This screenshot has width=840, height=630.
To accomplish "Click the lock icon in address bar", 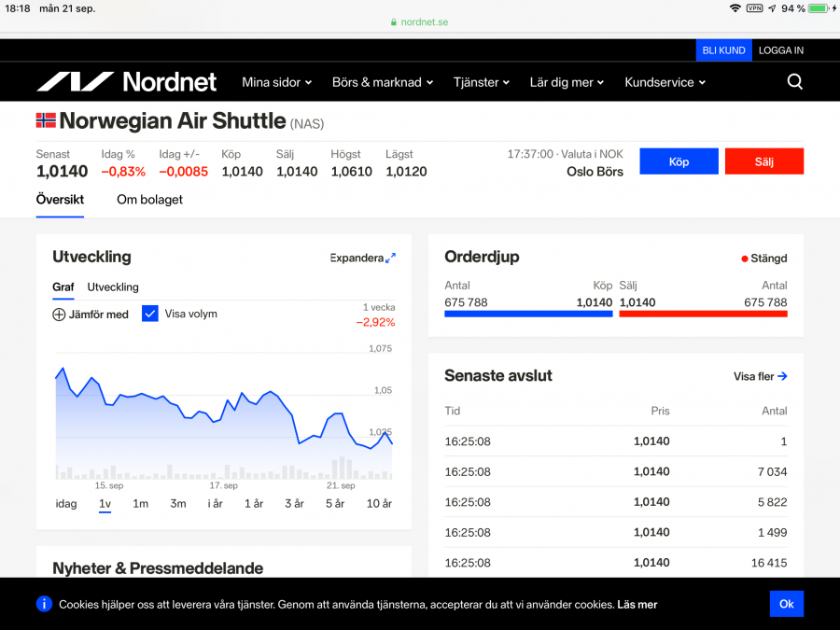I will [394, 22].
